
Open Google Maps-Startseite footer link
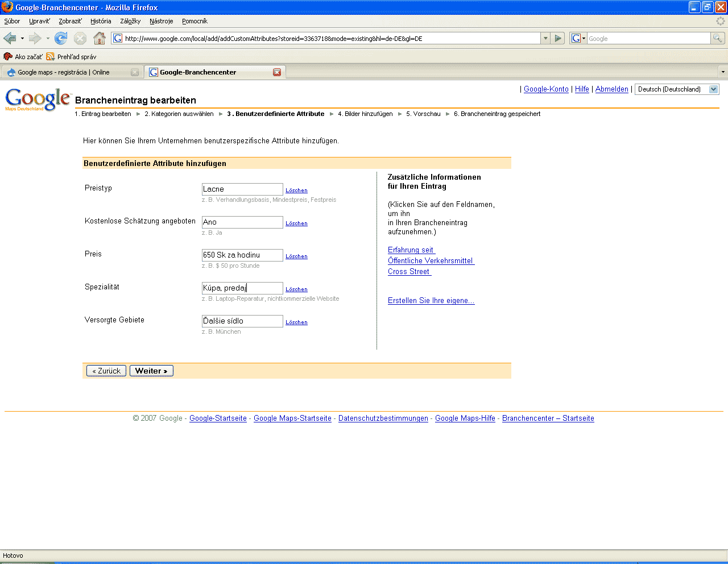click(292, 418)
